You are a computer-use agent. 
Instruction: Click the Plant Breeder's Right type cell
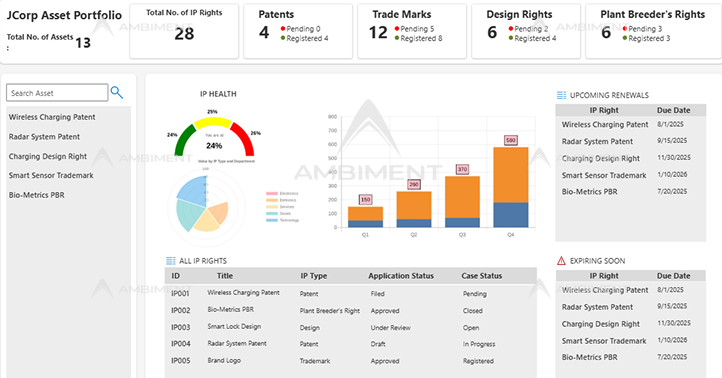330,311
